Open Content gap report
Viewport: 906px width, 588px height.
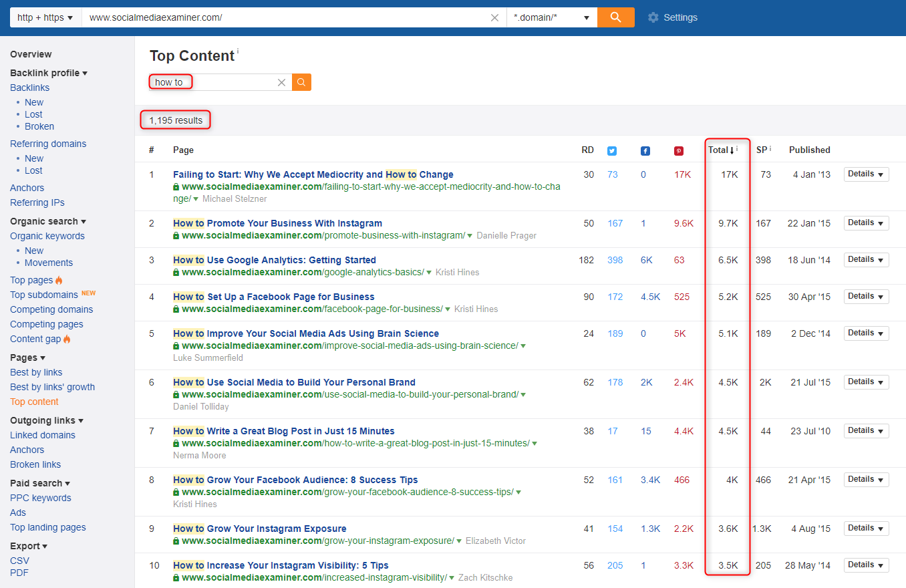(35, 339)
